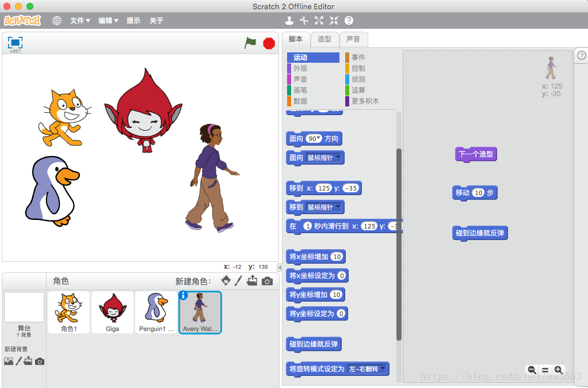Switch the stage to full screen mode

pyautogui.click(x=15, y=43)
